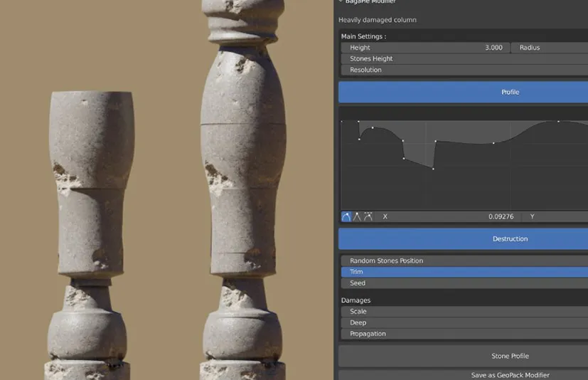The image size is (588, 380).
Task: Click the highlighted Trim field
Action: [x=463, y=272]
